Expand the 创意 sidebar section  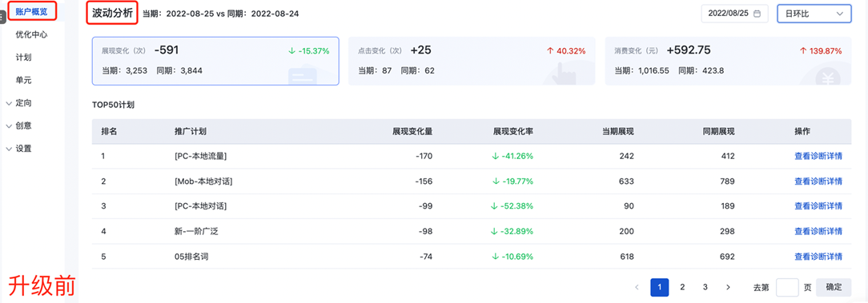point(19,126)
